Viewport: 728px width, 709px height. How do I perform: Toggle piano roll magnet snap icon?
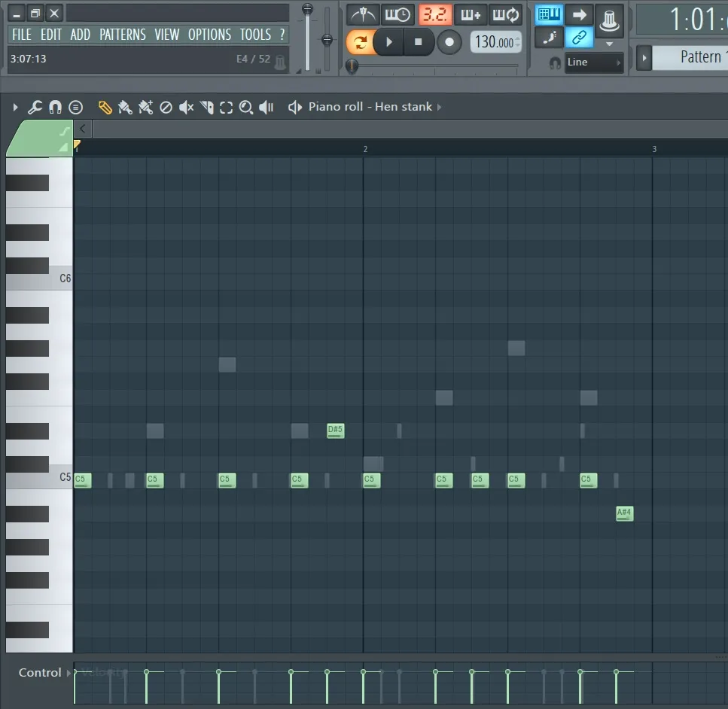pos(55,108)
